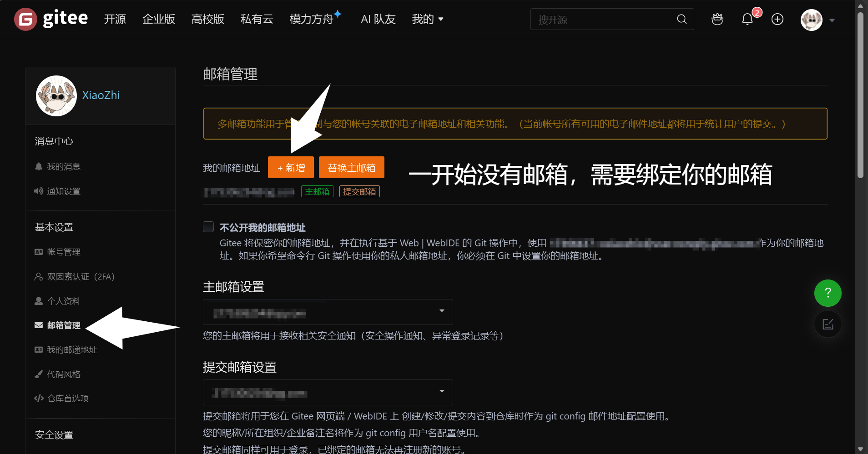Click the orange 提交邮箱 tag
The width and height of the screenshot is (868, 454).
tap(359, 191)
